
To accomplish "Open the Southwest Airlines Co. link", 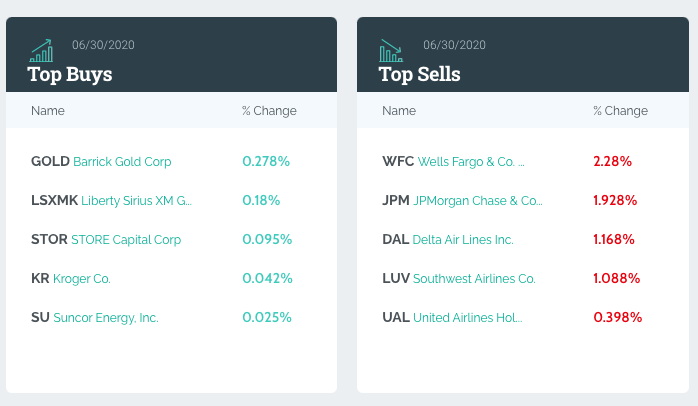I will coord(474,279).
